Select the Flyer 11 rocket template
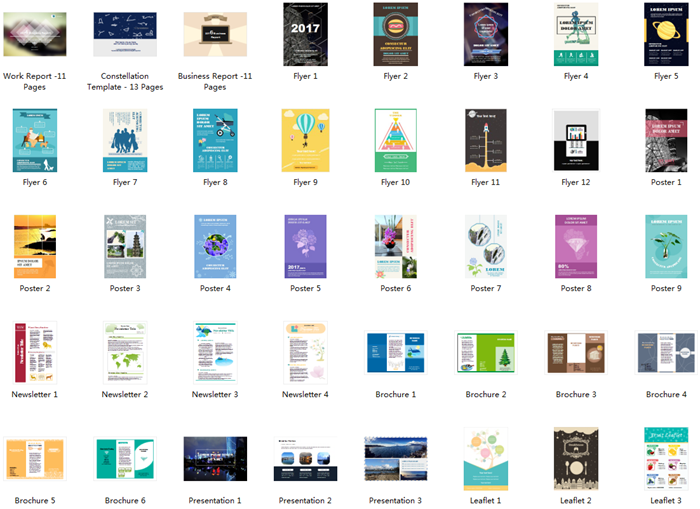Screen dimensions: 700x509 click(x=486, y=140)
